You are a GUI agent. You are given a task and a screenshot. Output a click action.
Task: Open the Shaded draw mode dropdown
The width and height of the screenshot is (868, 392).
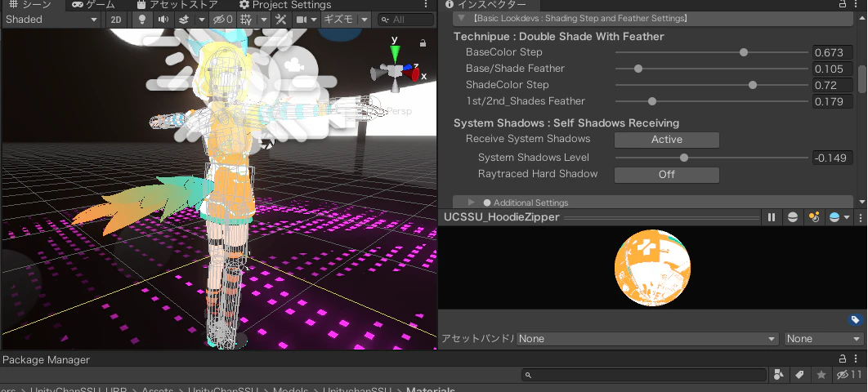point(51,20)
